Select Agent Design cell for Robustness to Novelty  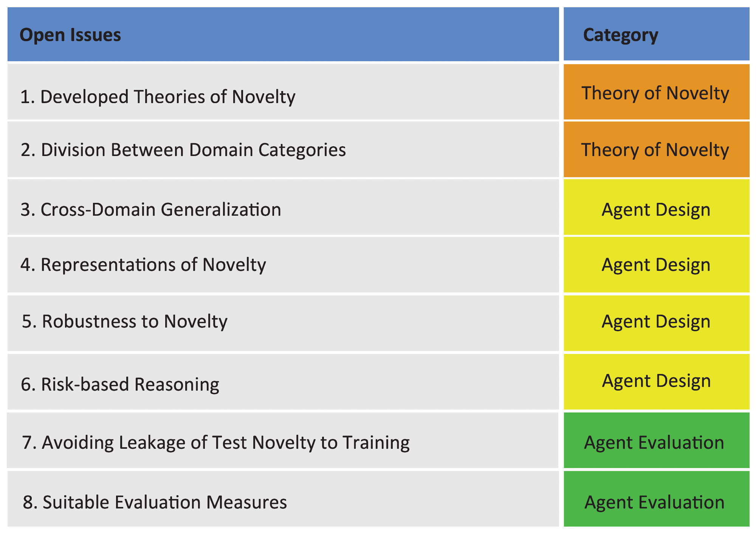(656, 321)
